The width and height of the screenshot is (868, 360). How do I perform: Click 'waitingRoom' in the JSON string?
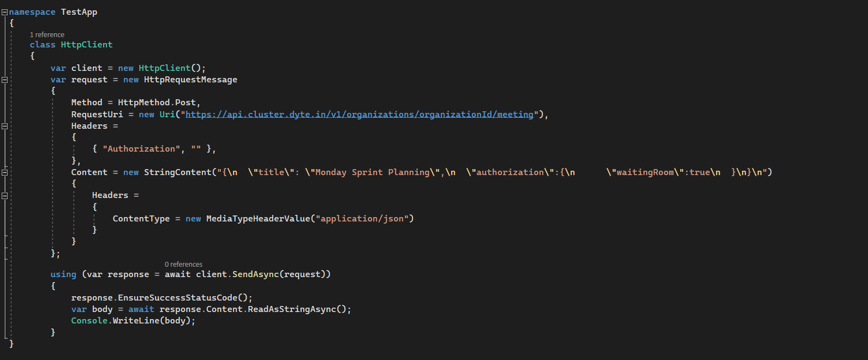coord(645,172)
